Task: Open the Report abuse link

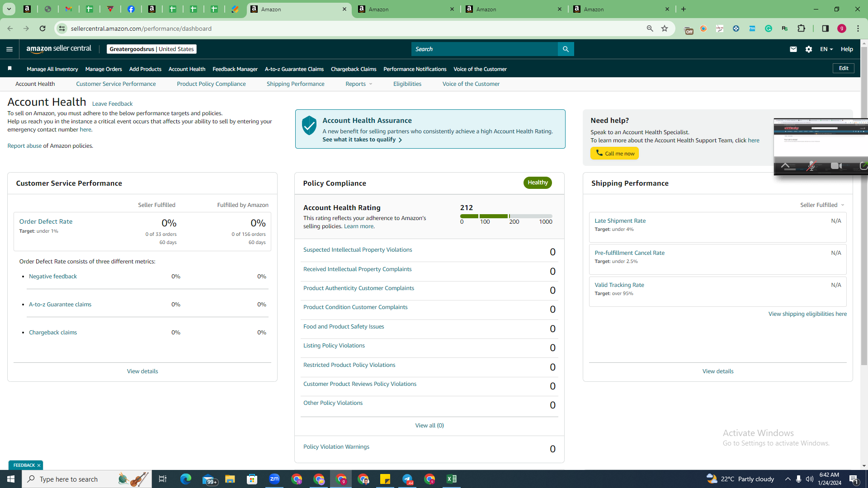Action: coord(24,146)
